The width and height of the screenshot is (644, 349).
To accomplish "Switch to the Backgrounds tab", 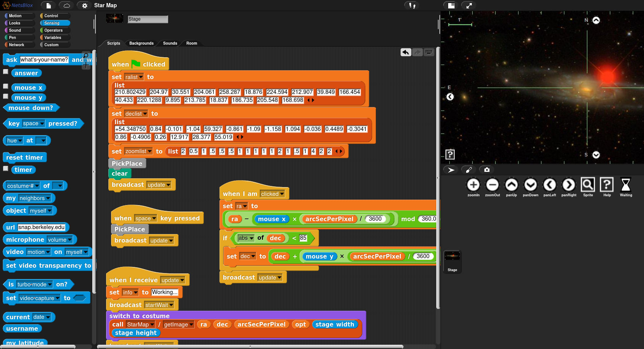I will click(141, 43).
